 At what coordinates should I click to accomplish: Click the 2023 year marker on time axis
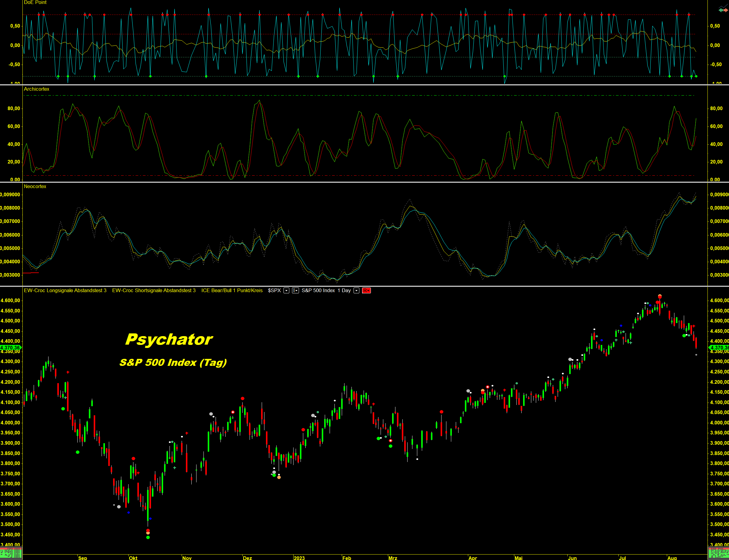pos(299,558)
